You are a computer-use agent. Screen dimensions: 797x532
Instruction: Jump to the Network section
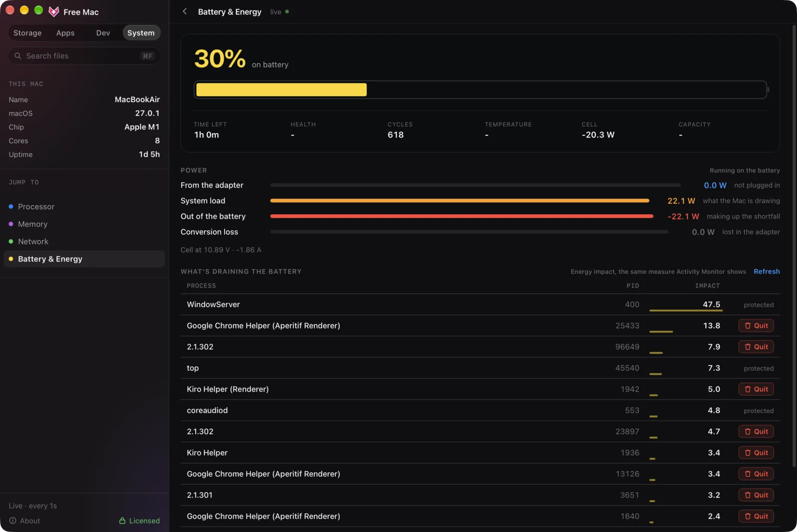tap(84, 242)
